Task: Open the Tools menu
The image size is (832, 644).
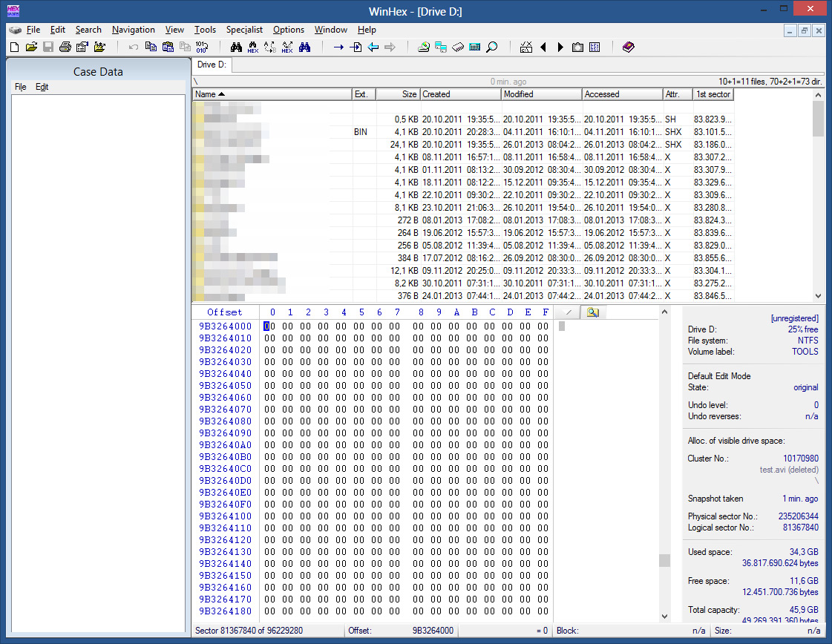Action: [x=205, y=30]
